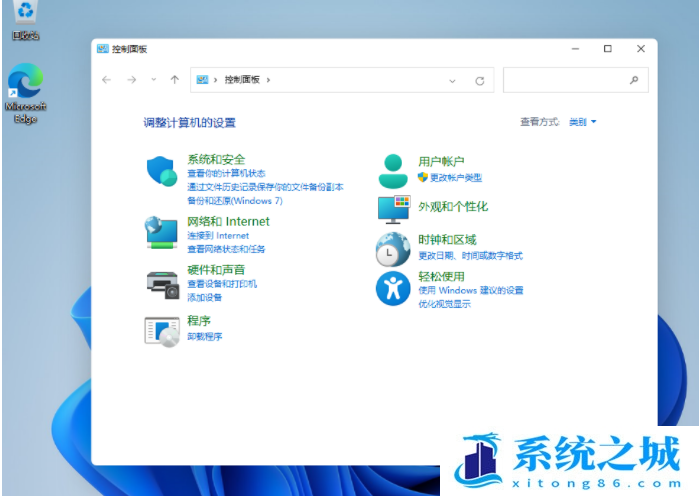Click the search magnifier icon
700x496 pixels.
point(634,80)
